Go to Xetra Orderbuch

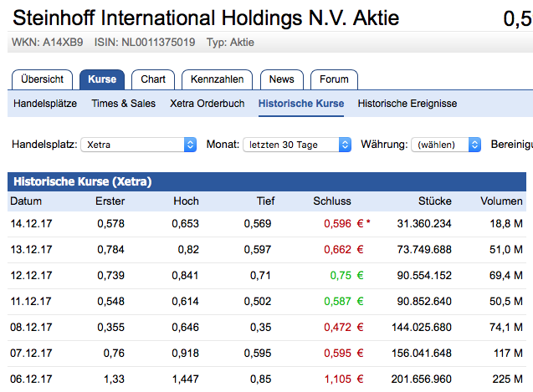coord(207,104)
